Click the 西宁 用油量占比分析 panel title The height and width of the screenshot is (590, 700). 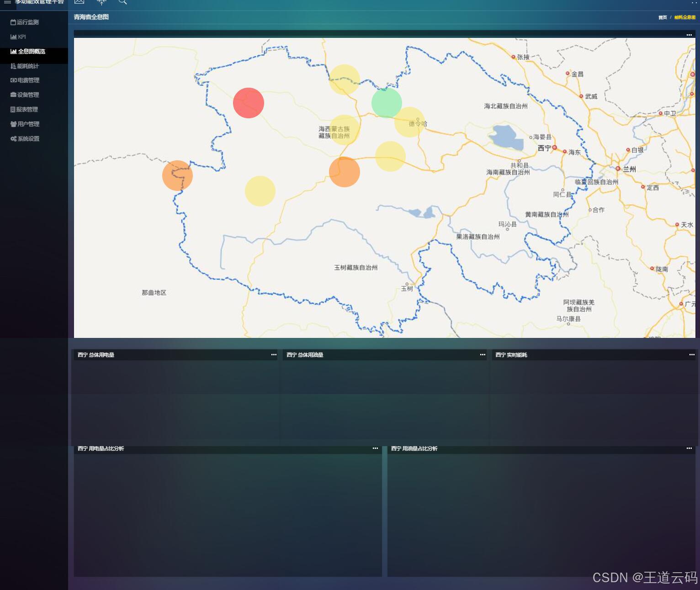[414, 448]
